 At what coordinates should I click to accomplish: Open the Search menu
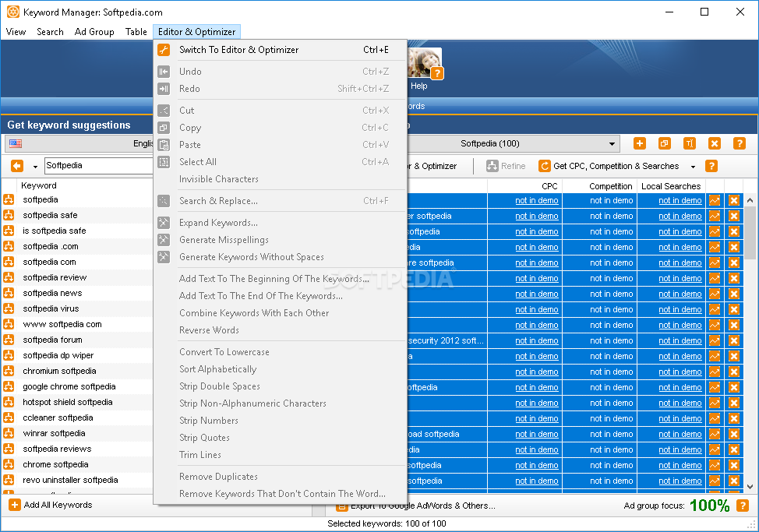pos(51,32)
